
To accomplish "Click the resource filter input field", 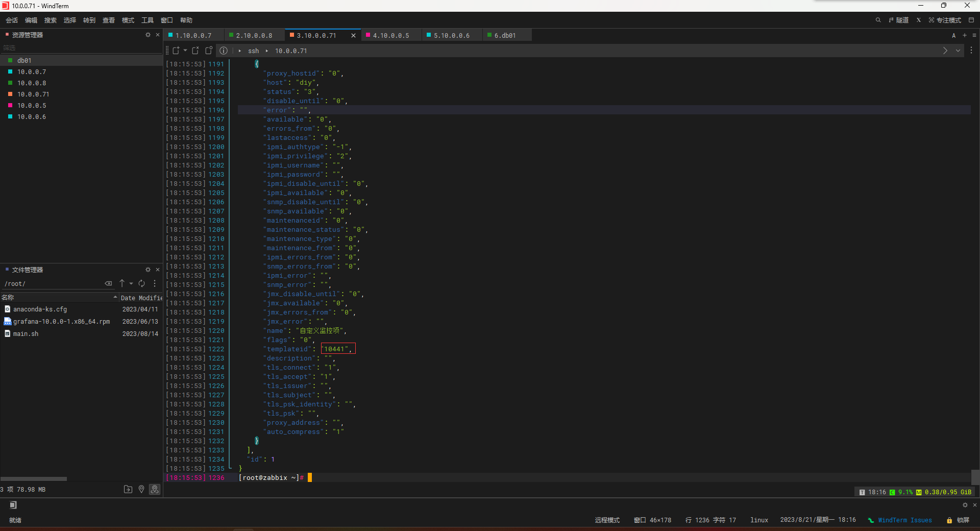I will pyautogui.click(x=81, y=48).
